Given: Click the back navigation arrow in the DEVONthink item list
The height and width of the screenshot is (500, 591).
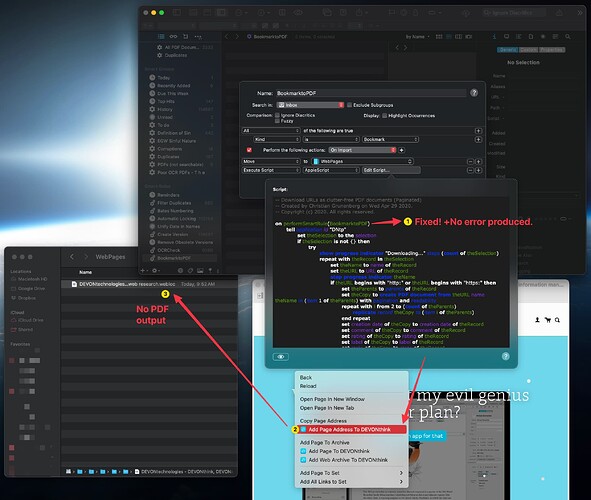Looking at the screenshot, I should coord(227,37).
